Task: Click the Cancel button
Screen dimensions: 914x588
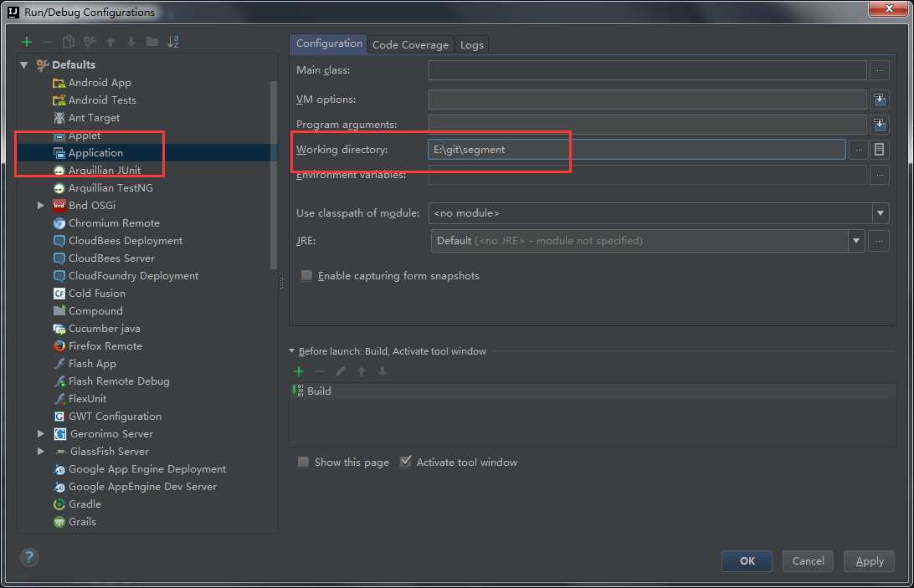Action: tap(808, 560)
